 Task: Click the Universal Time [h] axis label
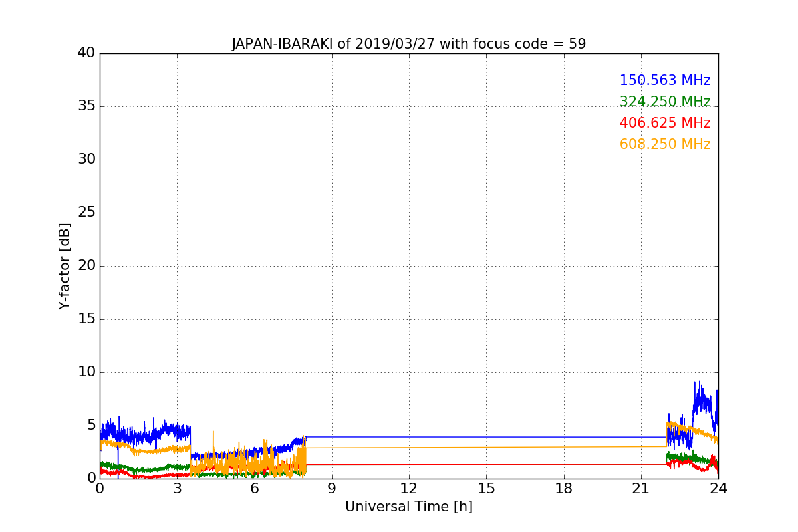pyautogui.click(x=408, y=507)
